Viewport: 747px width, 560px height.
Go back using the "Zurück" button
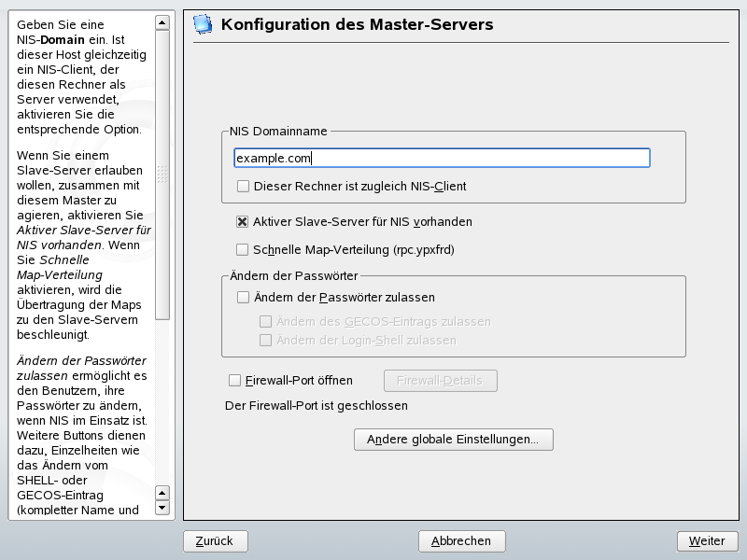[215, 541]
